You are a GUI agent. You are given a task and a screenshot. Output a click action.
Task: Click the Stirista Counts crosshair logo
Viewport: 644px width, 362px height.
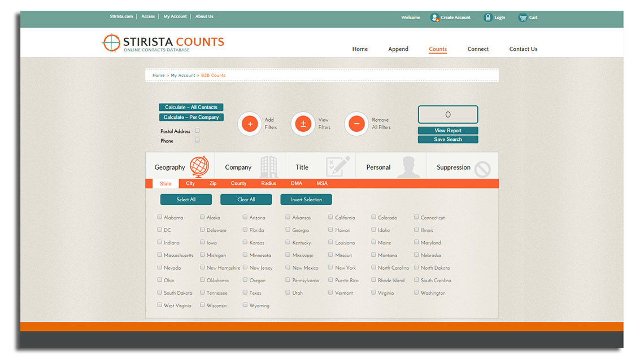click(x=111, y=43)
